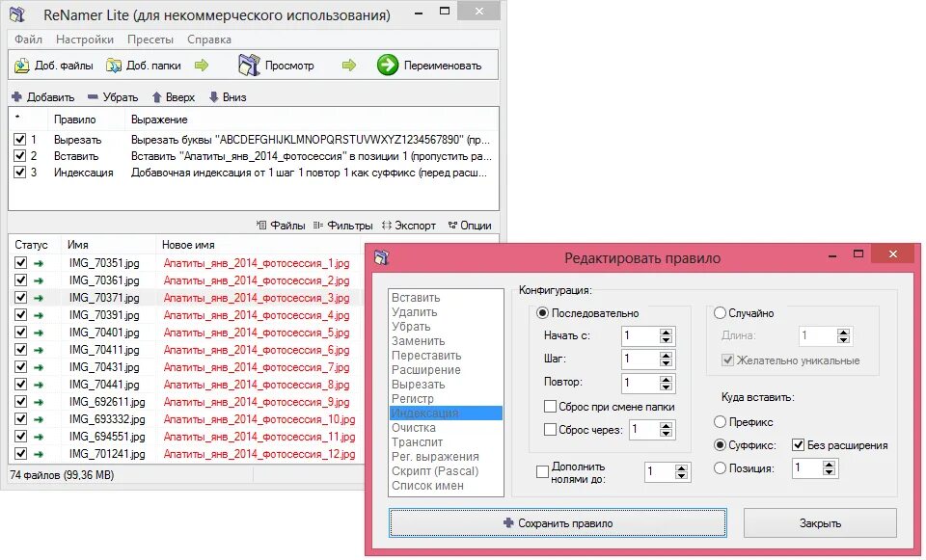Select the Последовательно radio button
This screenshot has height=560, width=926.
coord(542,312)
